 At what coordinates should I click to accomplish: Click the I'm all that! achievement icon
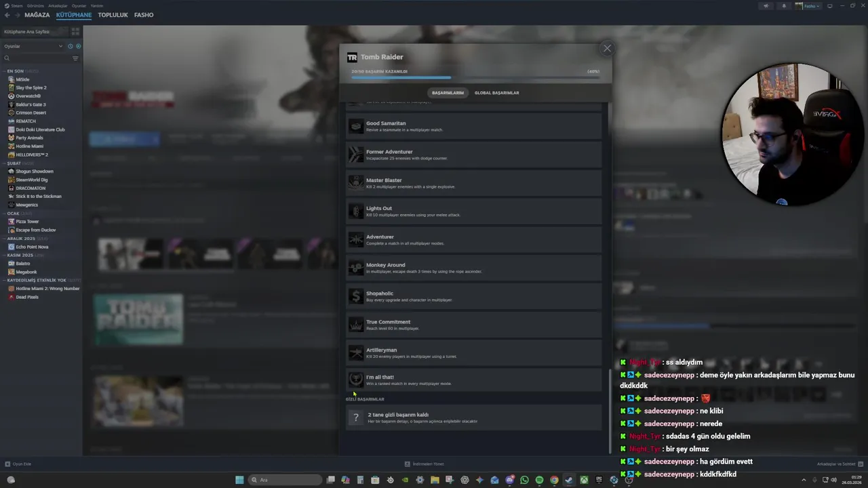tap(356, 380)
